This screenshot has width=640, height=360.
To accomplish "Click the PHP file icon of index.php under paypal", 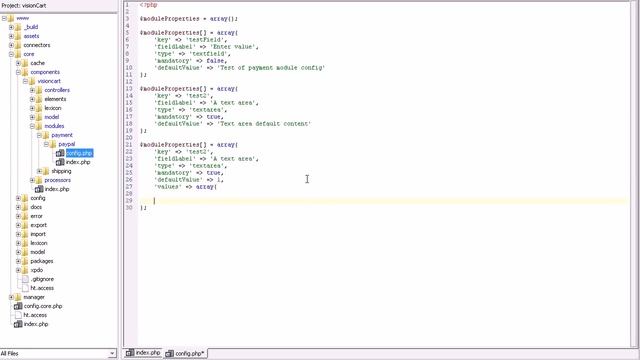I will pyautogui.click(x=60, y=162).
